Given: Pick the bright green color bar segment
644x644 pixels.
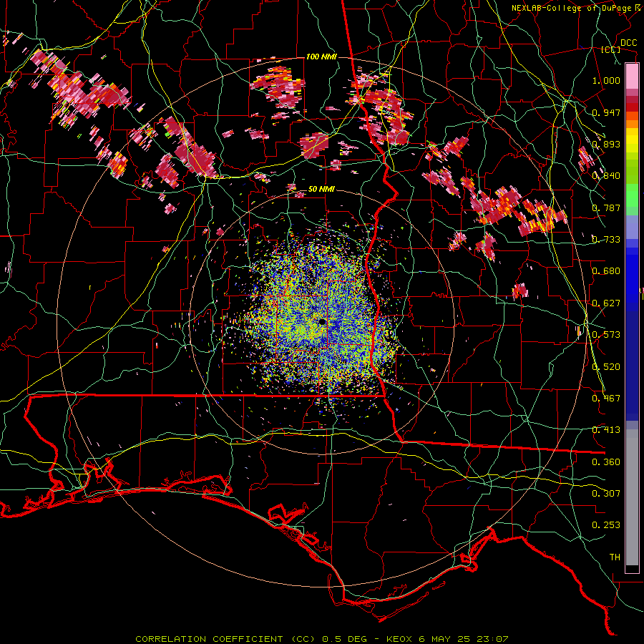Looking at the screenshot, I should click(632, 195).
